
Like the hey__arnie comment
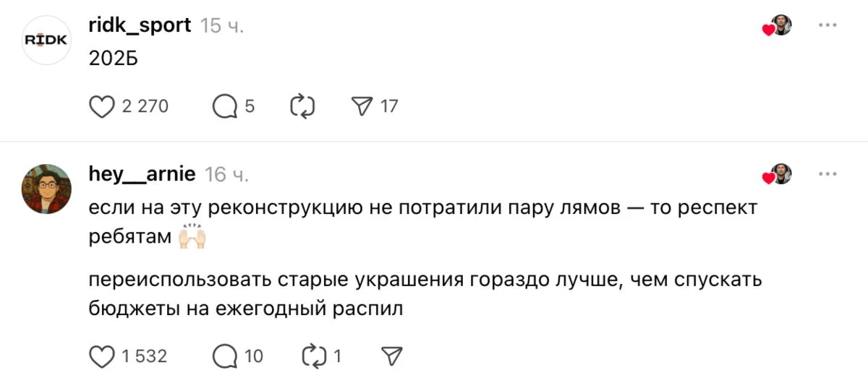coord(102,356)
